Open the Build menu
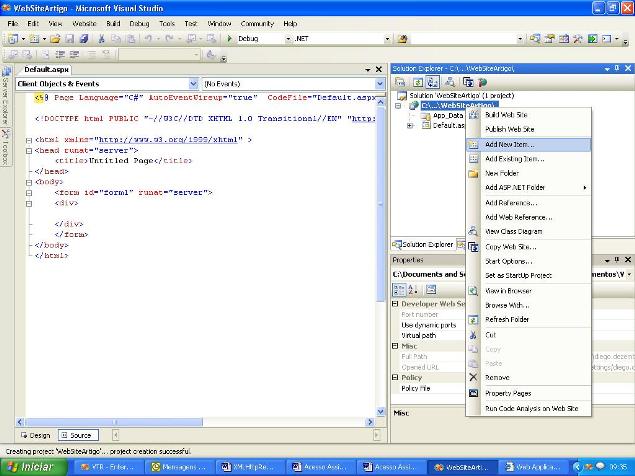635x476 pixels. tap(113, 23)
